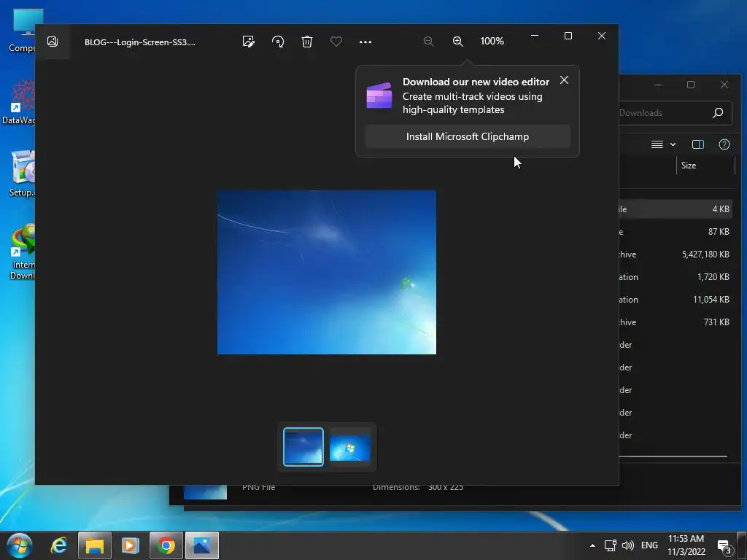The height and width of the screenshot is (560, 747).
Task: Click the Photos app taskbar icon
Action: 202,545
